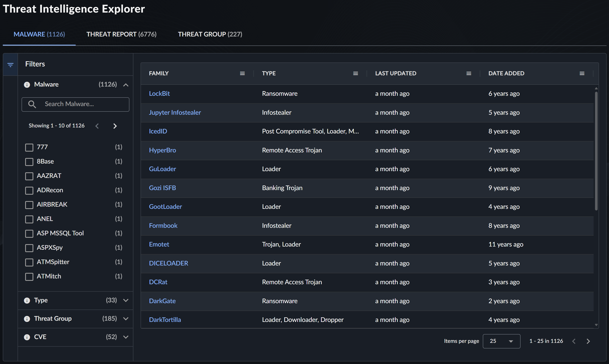Open the Emotet family link
609x364 pixels.
point(159,244)
